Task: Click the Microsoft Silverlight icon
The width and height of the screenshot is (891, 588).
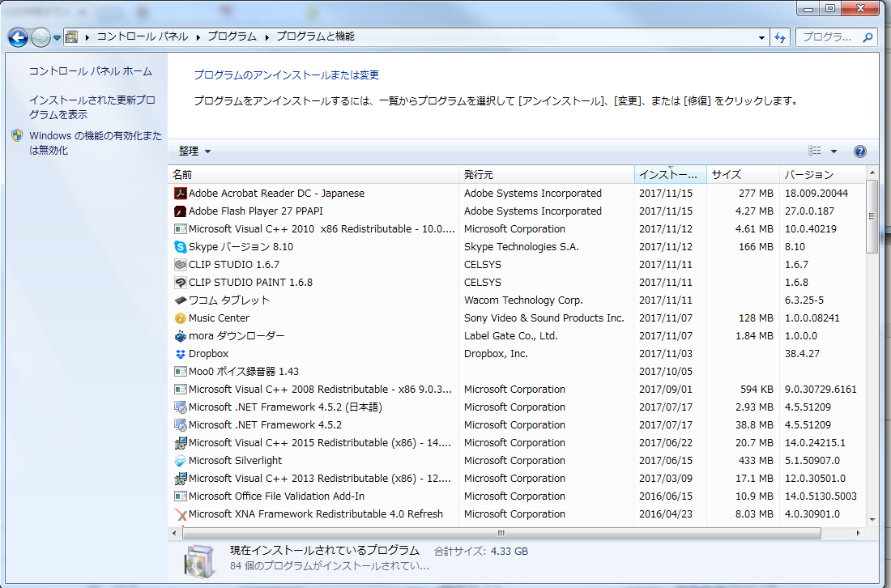Action: (x=181, y=461)
